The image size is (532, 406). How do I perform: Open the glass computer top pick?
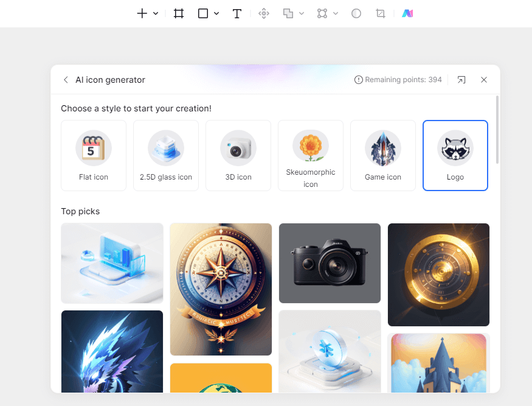(112, 264)
